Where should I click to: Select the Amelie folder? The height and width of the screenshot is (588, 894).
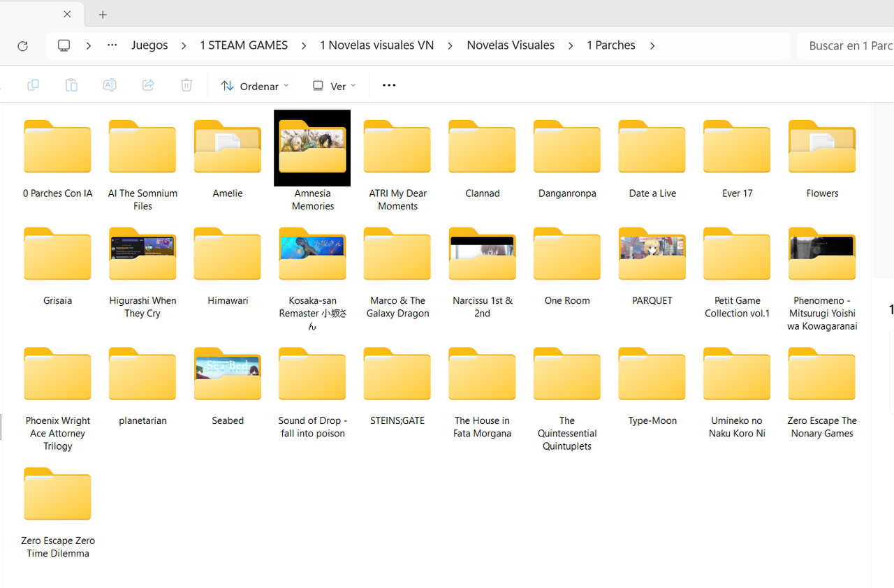[228, 147]
